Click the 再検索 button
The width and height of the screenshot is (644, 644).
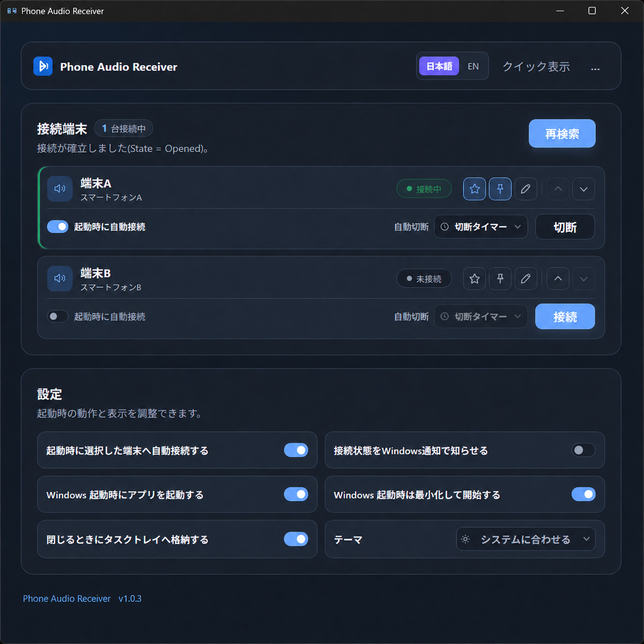(x=562, y=134)
